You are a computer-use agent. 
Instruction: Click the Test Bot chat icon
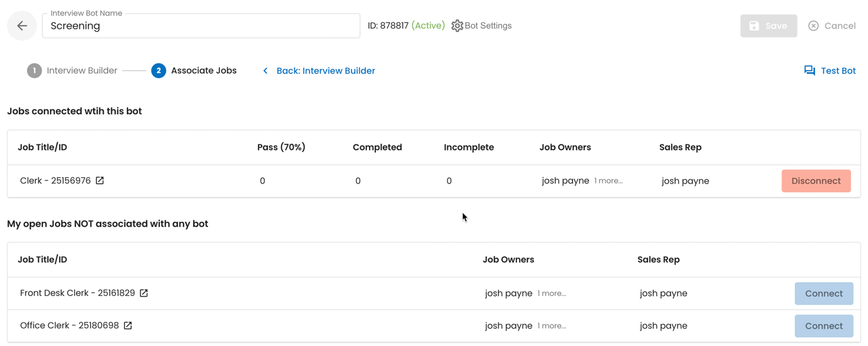pos(809,71)
